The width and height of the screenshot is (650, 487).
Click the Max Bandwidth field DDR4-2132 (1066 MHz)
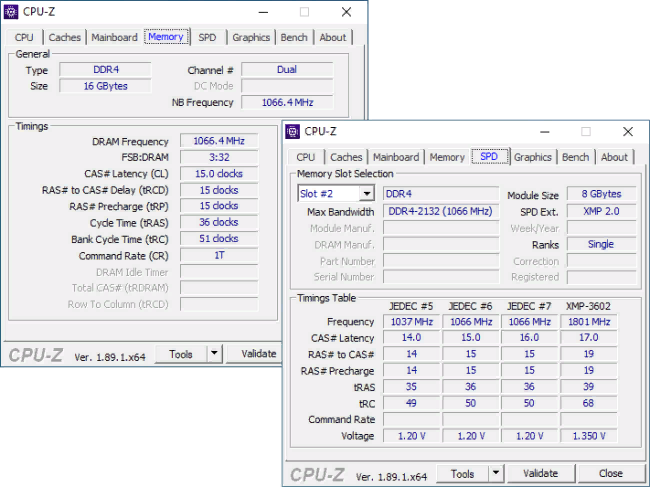[441, 211]
